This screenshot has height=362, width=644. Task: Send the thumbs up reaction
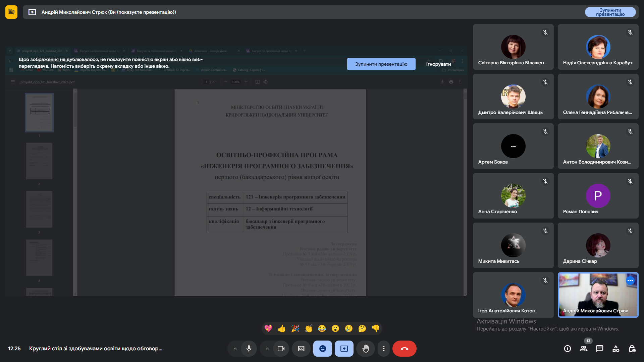point(282,328)
